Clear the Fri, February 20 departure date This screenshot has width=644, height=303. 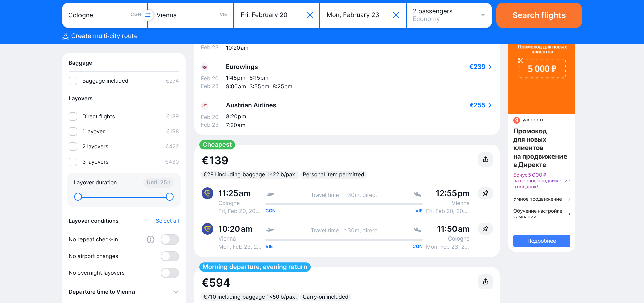tap(310, 15)
